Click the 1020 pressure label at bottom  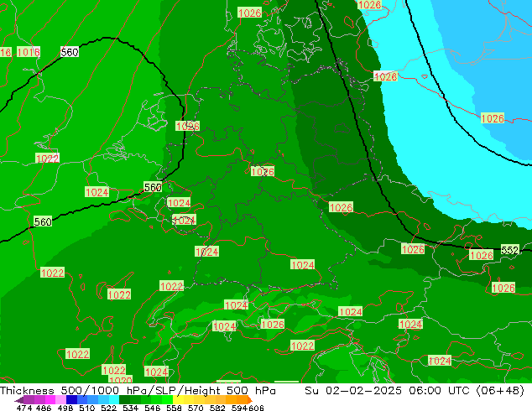[x=121, y=380]
